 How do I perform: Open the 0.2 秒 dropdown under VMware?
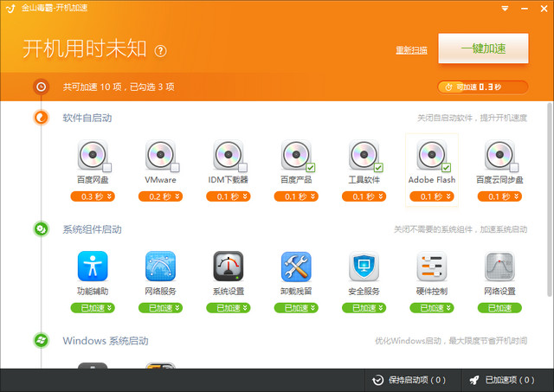tap(160, 196)
